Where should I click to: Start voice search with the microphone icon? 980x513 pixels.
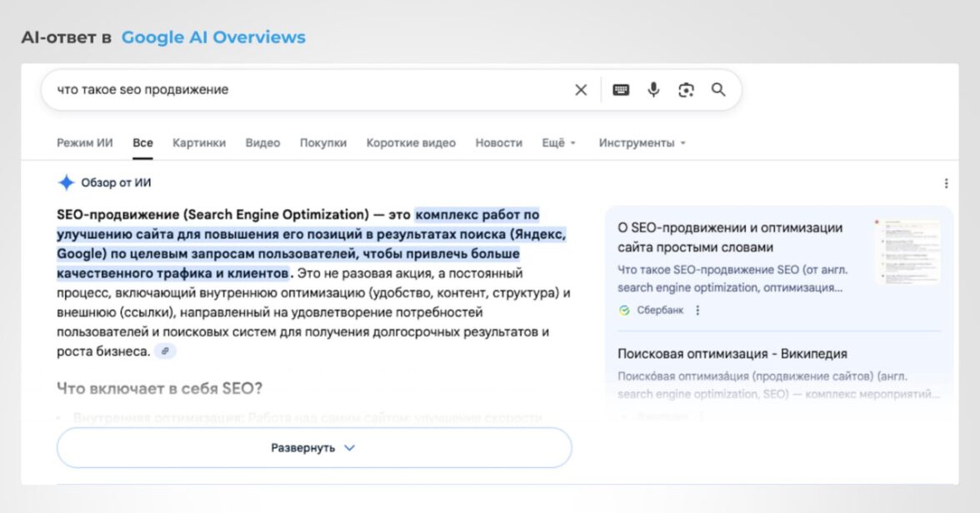pos(653,90)
